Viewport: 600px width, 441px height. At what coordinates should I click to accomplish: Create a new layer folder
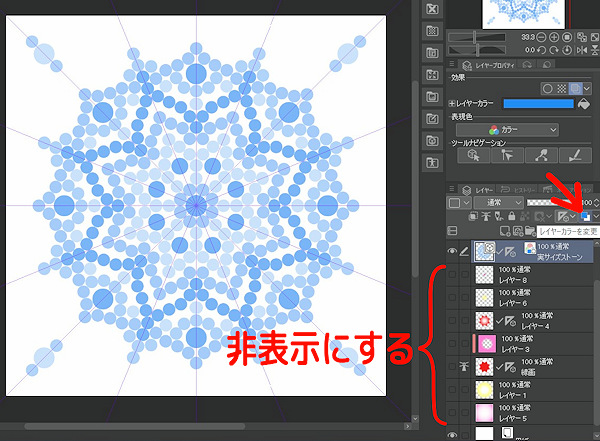tap(530, 231)
